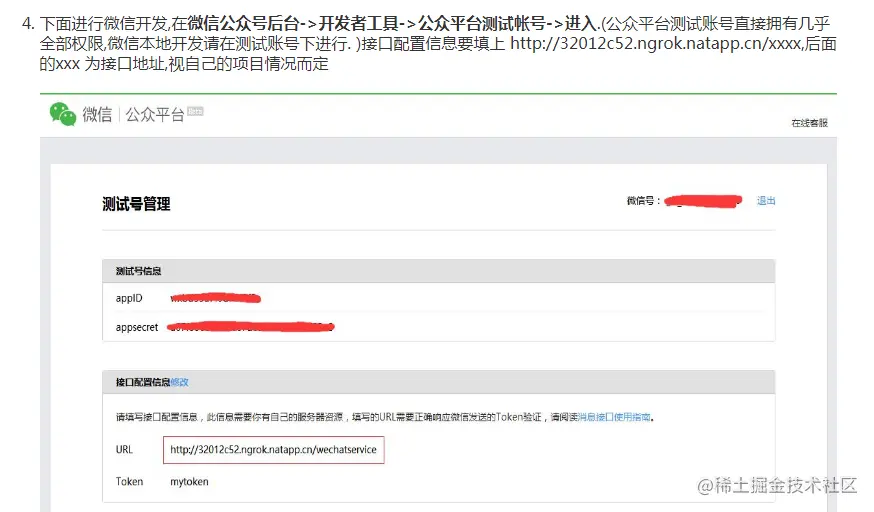This screenshot has width=874, height=512.
Task: Click the URL label
Action: point(124,450)
